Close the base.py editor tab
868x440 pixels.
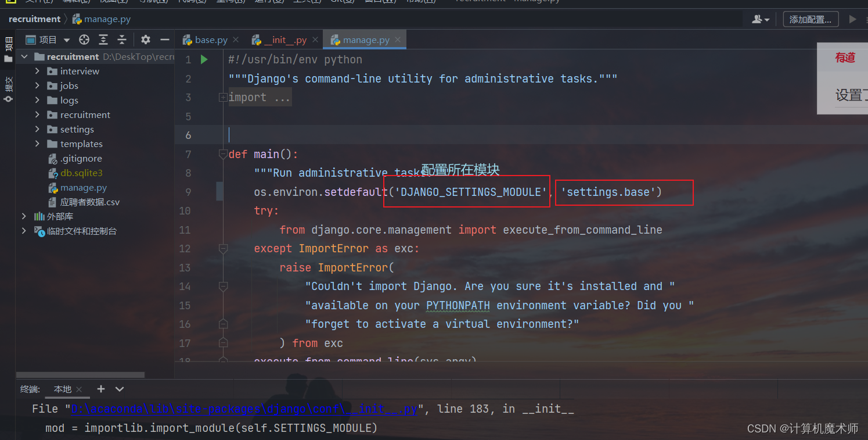(x=235, y=40)
